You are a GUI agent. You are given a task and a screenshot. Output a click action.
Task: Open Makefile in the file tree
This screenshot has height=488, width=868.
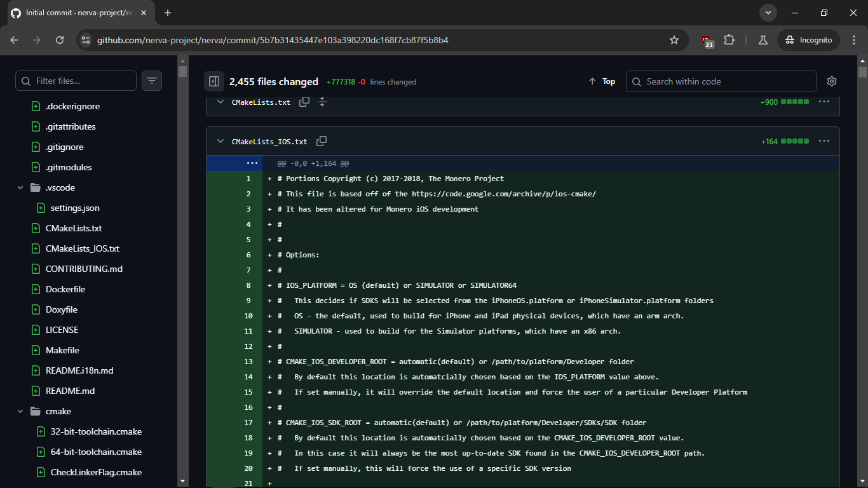click(62, 350)
